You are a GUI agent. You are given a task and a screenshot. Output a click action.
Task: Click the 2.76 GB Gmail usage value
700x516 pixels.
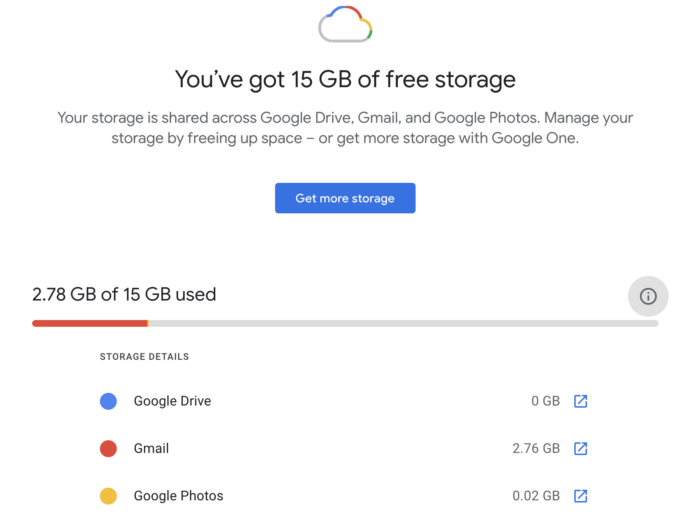tap(535, 449)
